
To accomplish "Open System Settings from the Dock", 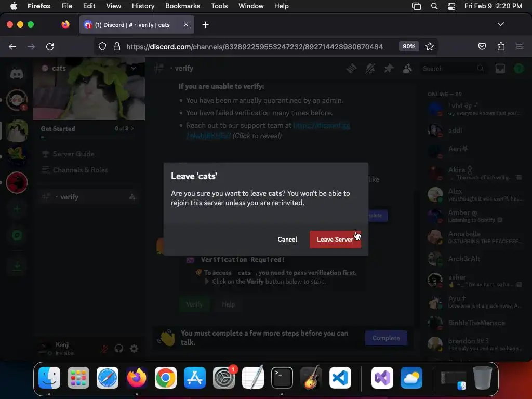I will click(224, 378).
